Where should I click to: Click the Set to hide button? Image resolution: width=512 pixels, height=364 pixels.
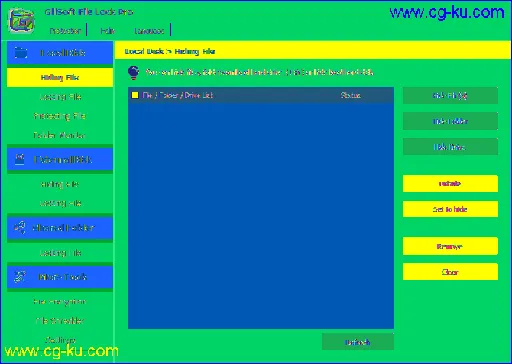[x=450, y=209]
